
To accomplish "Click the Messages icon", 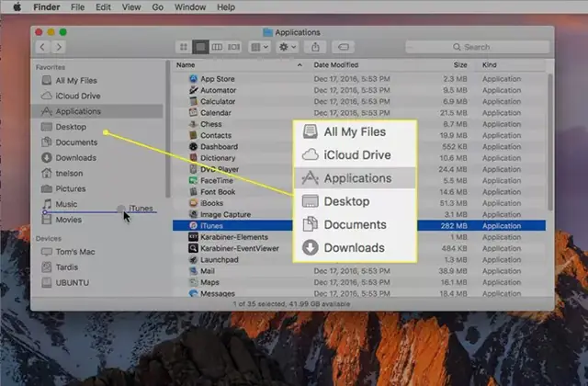I will click(193, 293).
